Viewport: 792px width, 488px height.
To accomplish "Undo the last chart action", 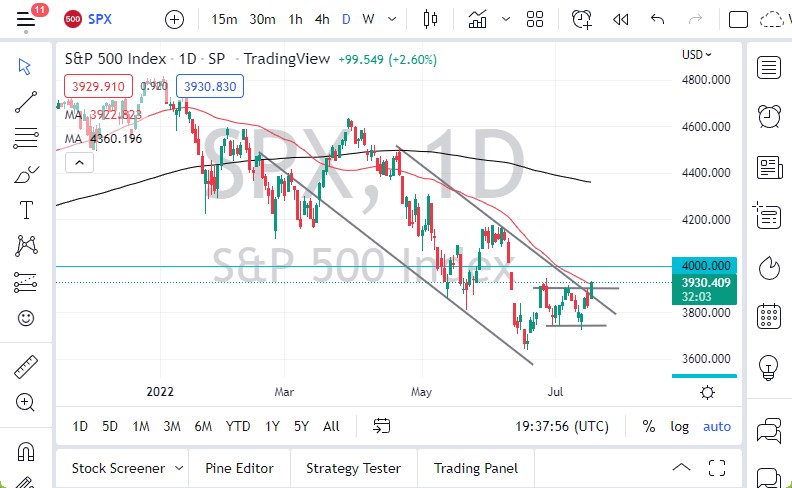I will click(657, 19).
